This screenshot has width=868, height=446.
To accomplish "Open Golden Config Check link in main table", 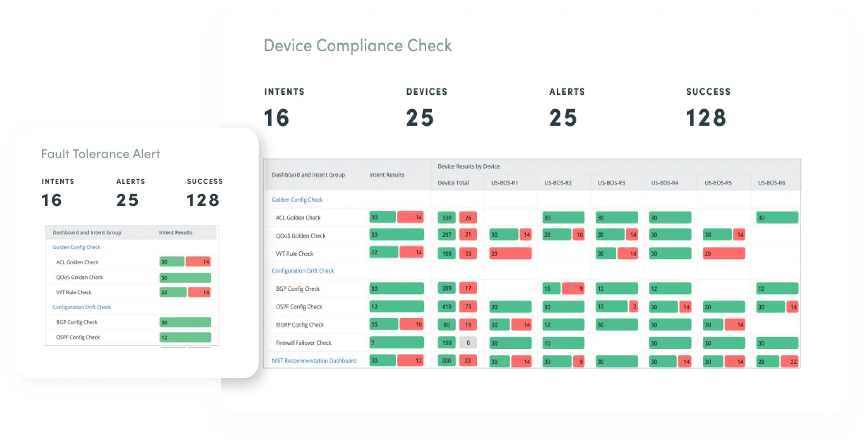I will click(x=297, y=200).
